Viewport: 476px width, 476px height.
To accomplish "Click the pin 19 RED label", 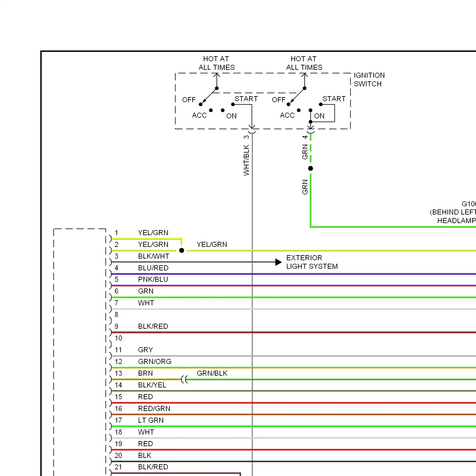I will click(145, 444).
